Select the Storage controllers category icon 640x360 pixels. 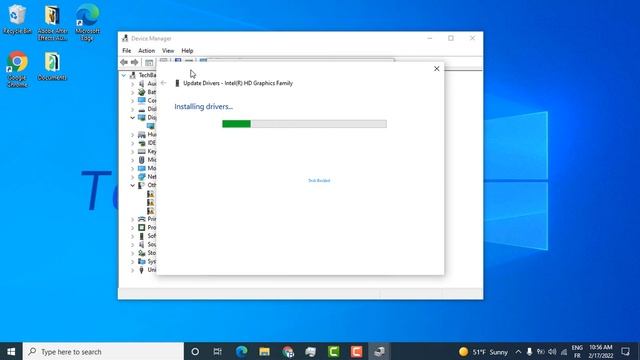coord(142,253)
